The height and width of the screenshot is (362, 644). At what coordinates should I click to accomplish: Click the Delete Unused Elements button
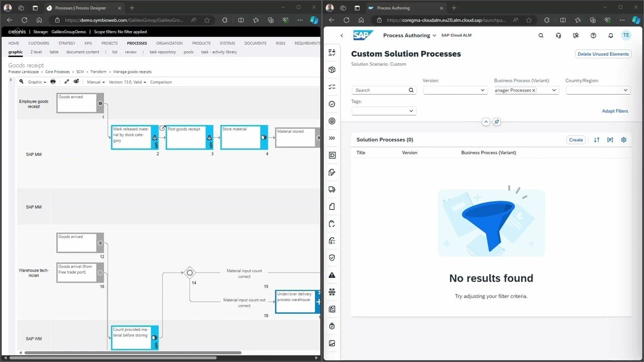tap(603, 54)
